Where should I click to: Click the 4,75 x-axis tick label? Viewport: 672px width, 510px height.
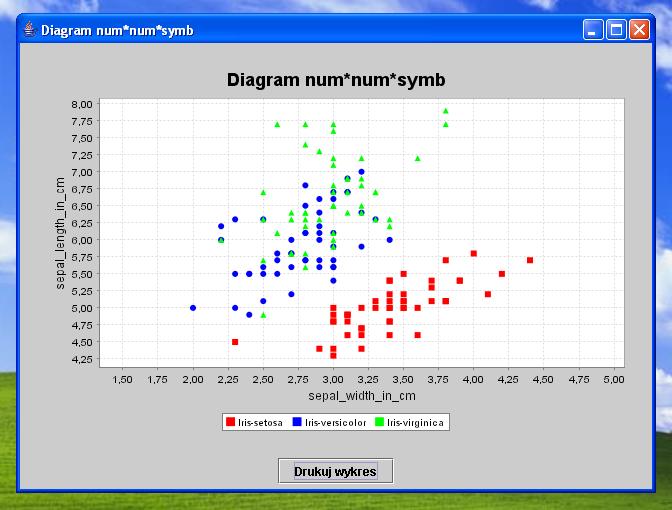(x=579, y=379)
